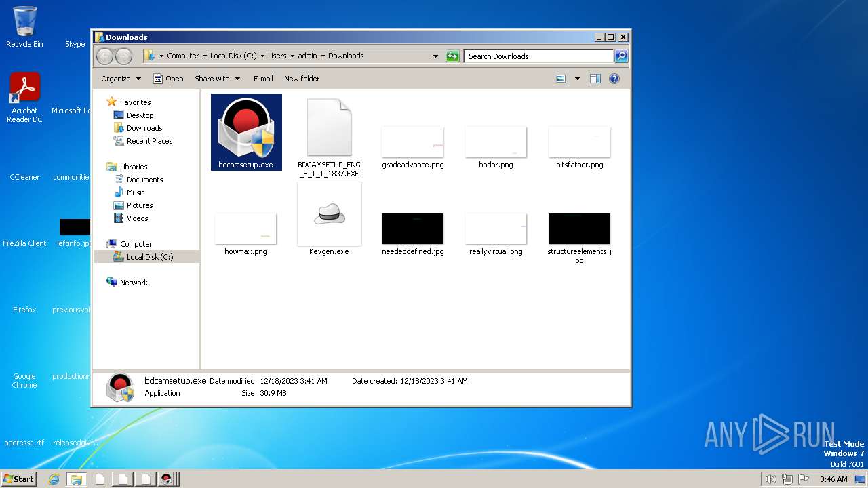The width and height of the screenshot is (868, 488).
Task: Click the blank document taskbar button beside Windows Explorer
Action: click(x=100, y=479)
